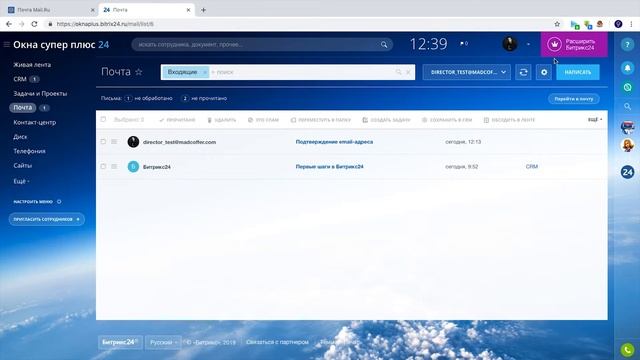Click the green phone call button

627,350
